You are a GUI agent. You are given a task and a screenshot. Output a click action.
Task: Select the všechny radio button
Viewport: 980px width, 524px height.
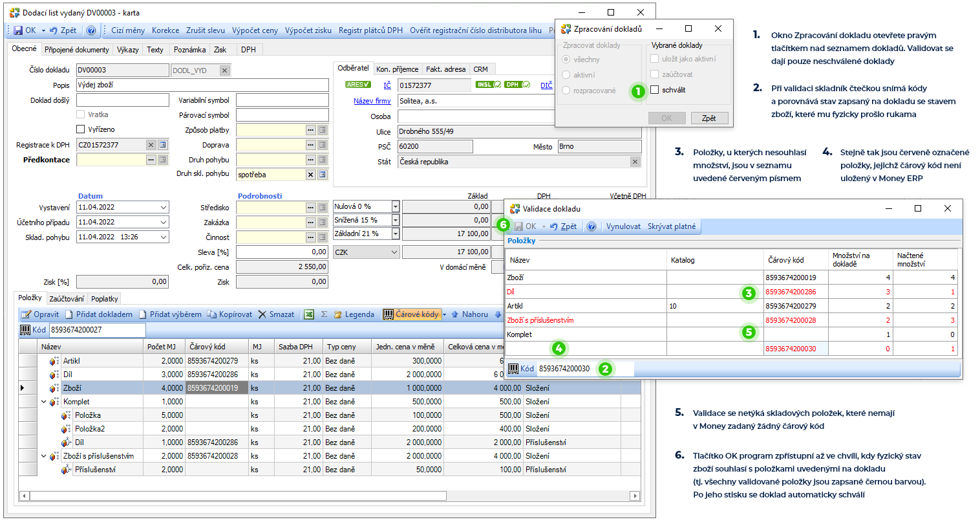(566, 60)
